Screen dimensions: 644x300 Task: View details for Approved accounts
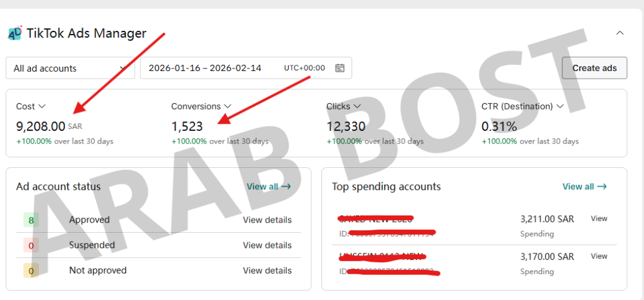click(x=267, y=220)
